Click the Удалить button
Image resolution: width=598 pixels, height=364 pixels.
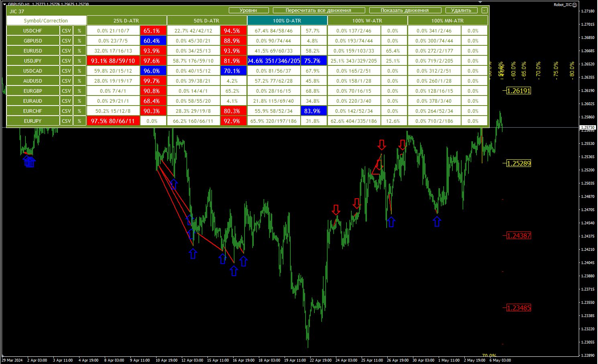point(461,10)
